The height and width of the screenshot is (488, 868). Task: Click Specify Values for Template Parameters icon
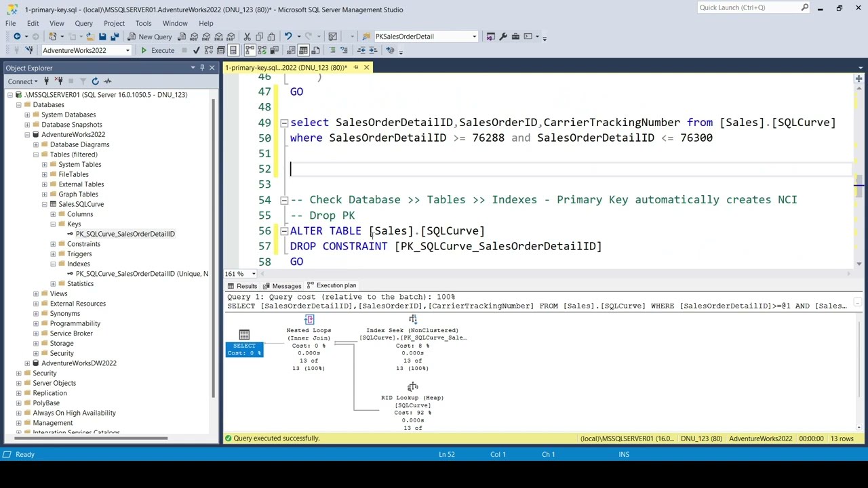click(x=390, y=50)
